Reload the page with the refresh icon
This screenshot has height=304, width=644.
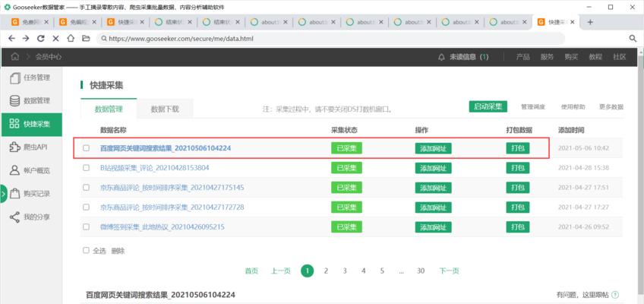(41, 38)
